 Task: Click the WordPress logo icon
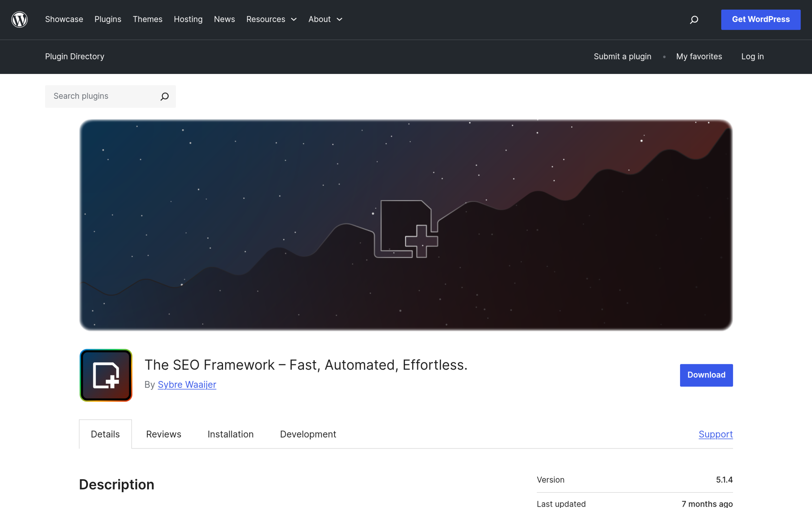pos(19,19)
